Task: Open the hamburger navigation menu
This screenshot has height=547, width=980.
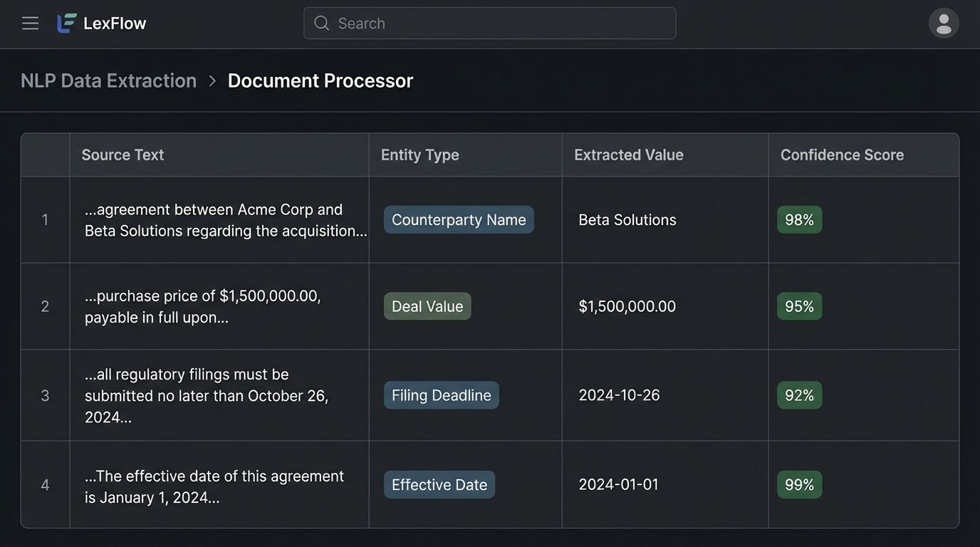Action: click(x=30, y=23)
